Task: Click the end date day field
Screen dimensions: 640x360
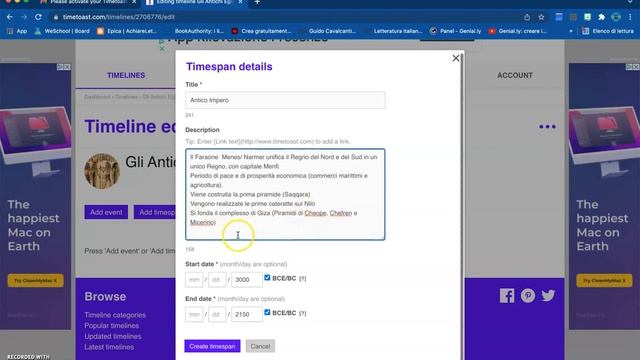Action: pyautogui.click(x=217, y=314)
